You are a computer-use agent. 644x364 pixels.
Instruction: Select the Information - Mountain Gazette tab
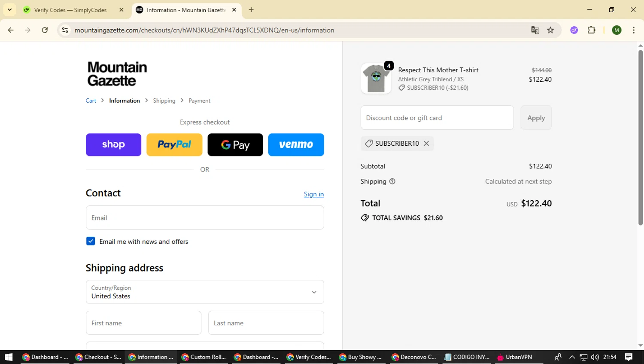click(185, 10)
